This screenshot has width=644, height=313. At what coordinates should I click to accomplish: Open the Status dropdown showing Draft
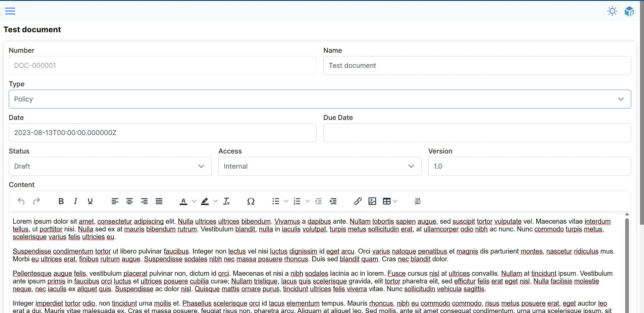[x=110, y=166]
